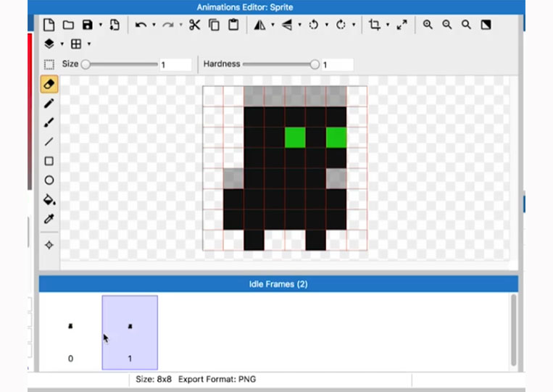
Task: Select the Brush tool
Action: click(x=49, y=122)
